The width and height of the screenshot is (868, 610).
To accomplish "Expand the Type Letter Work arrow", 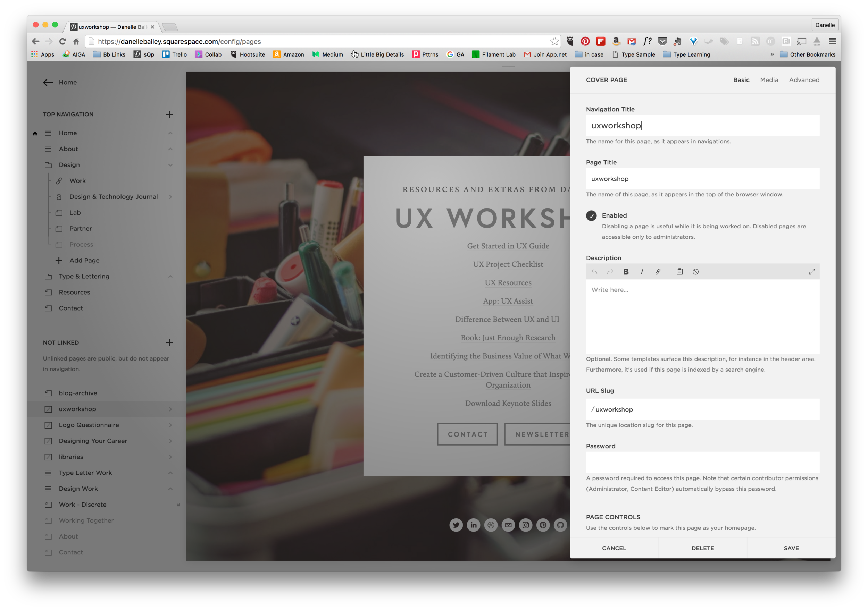I will click(170, 473).
